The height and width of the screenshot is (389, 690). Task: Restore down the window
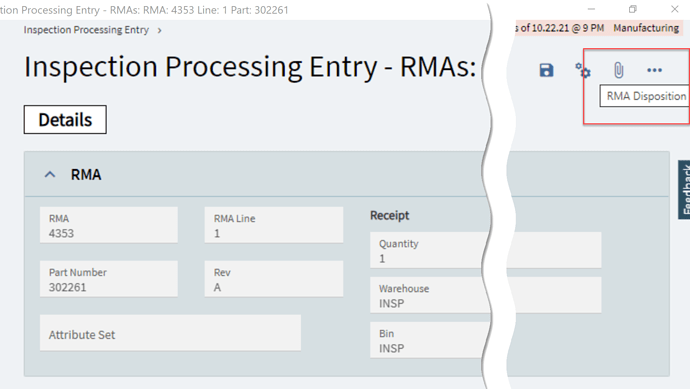633,9
